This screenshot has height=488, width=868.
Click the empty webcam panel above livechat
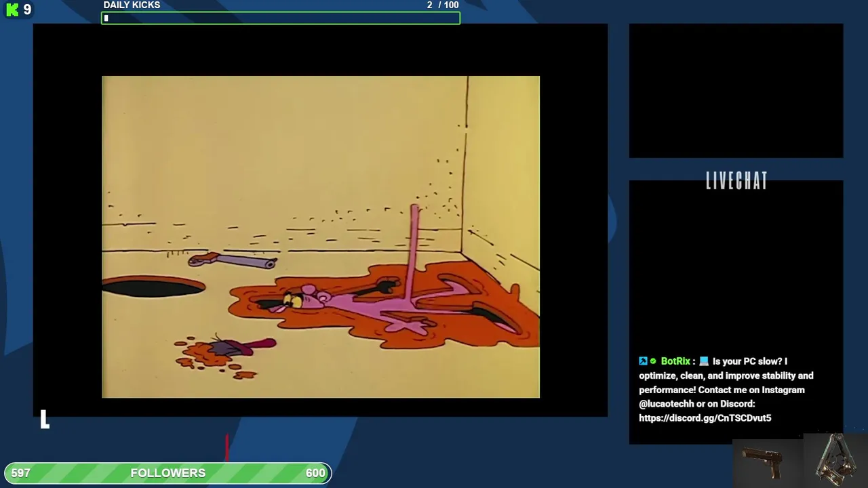coord(736,91)
